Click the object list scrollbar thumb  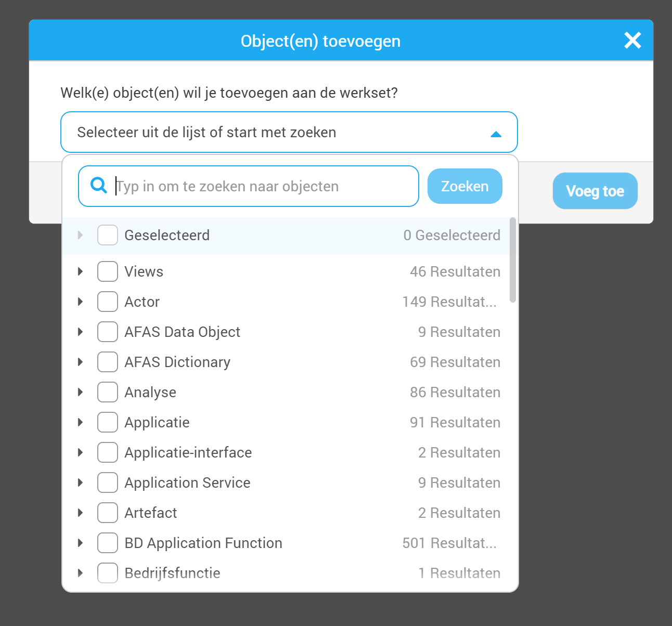[x=513, y=260]
